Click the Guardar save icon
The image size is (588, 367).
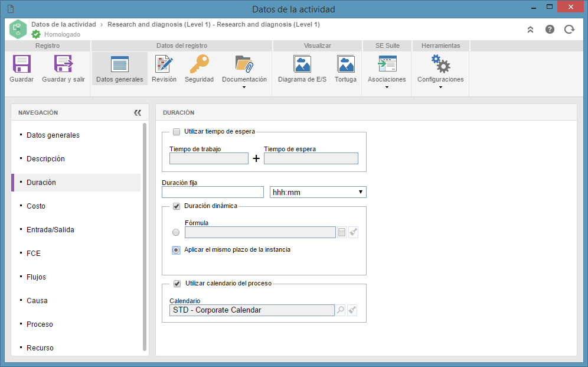22,64
